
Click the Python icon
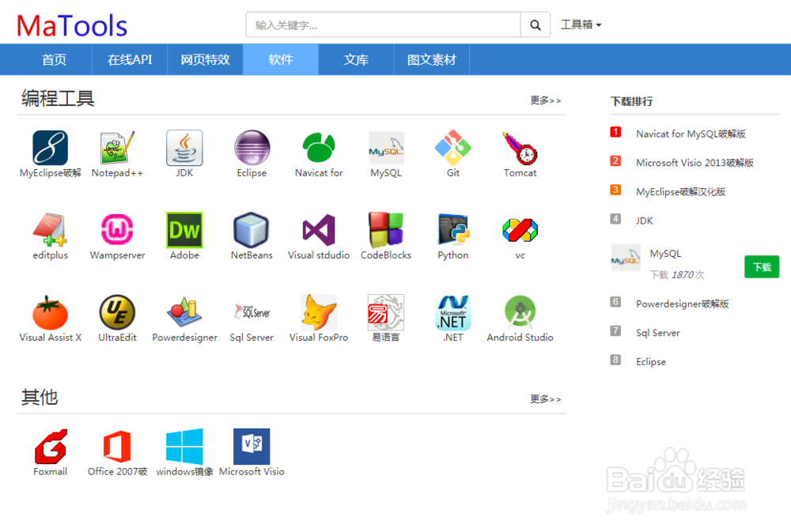pos(453,230)
